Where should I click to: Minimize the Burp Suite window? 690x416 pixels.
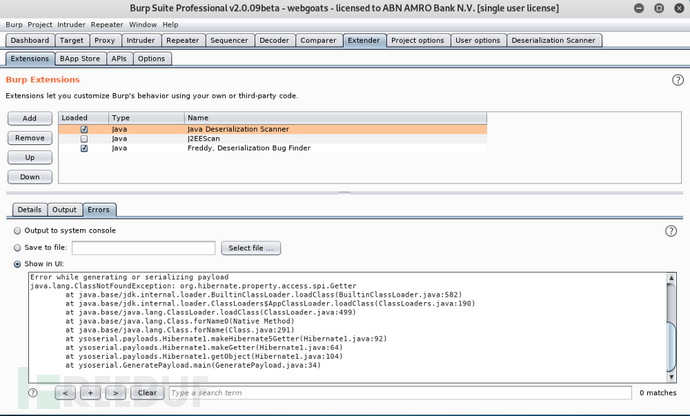pos(639,8)
